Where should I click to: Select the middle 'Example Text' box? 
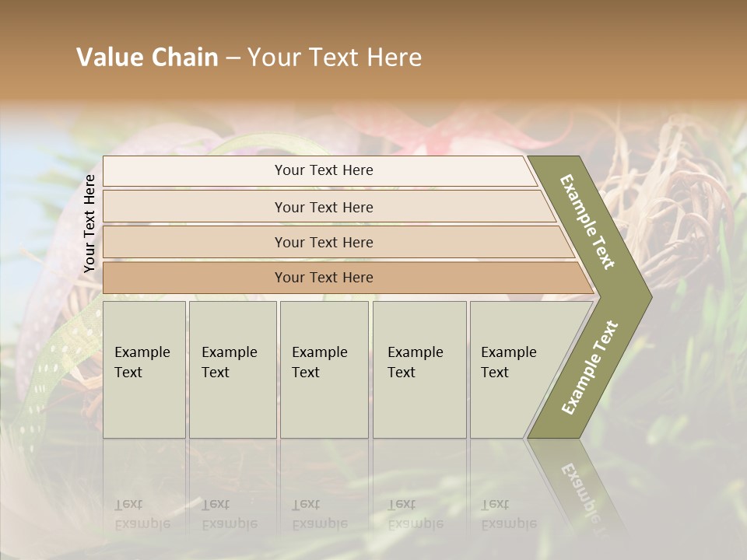324,369
